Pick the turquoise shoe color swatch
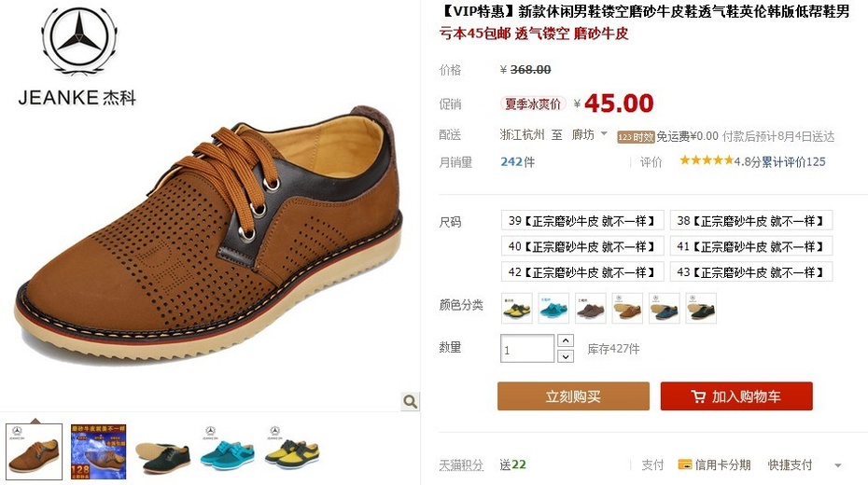This screenshot has width=868, height=485. [553, 308]
